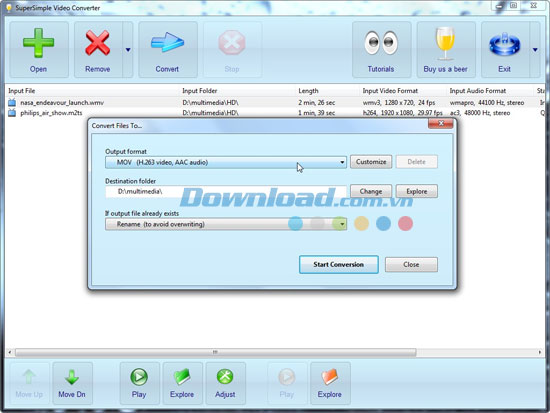This screenshot has height=413, width=550.
Task: Click the red X Remove button
Action: pos(98,49)
